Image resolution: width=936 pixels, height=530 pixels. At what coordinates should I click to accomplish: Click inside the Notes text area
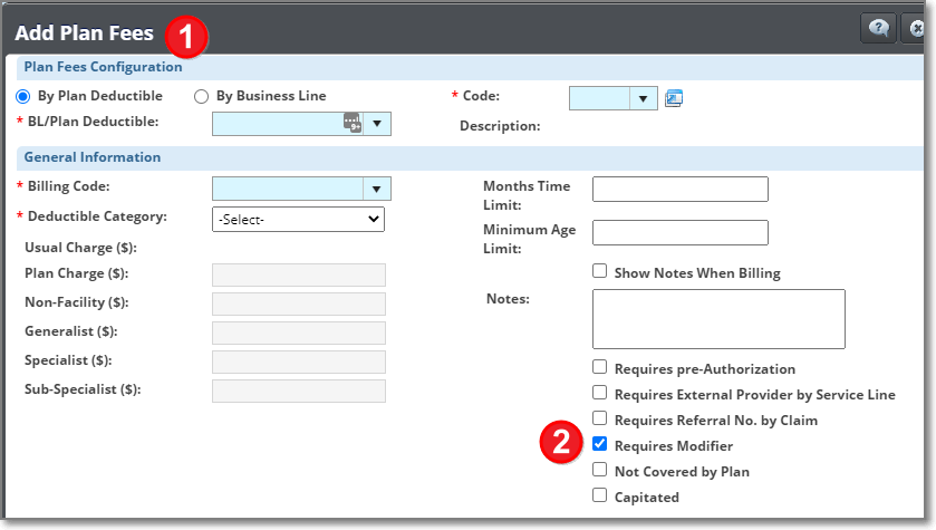718,319
